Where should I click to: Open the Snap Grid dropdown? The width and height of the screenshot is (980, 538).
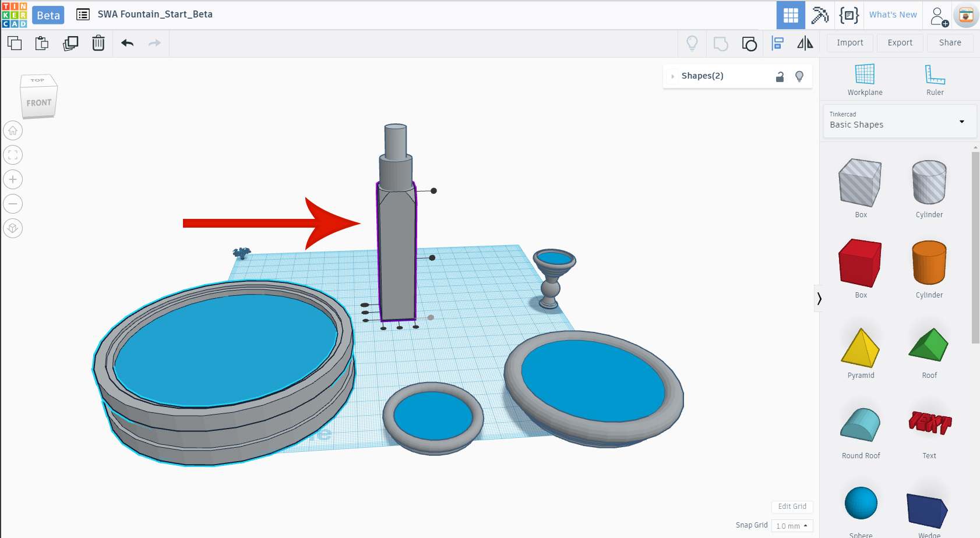[x=792, y=526]
